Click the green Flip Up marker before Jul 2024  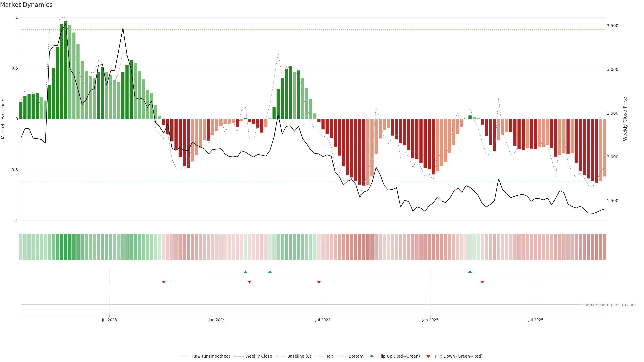[x=270, y=272]
